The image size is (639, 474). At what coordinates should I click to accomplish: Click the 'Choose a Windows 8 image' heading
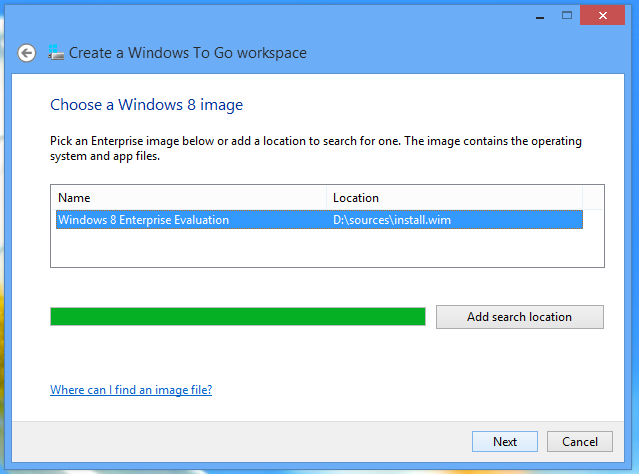coord(146,105)
